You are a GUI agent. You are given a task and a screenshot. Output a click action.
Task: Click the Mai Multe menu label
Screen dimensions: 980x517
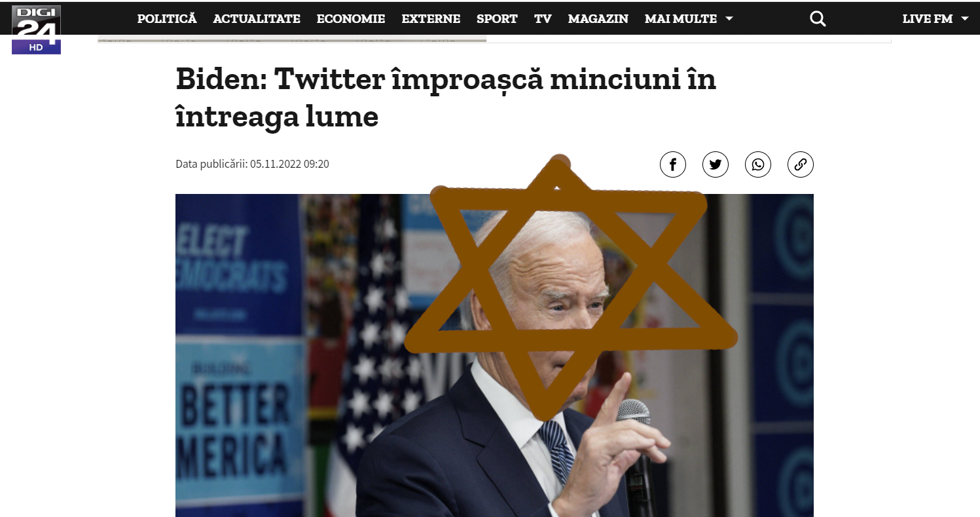681,19
